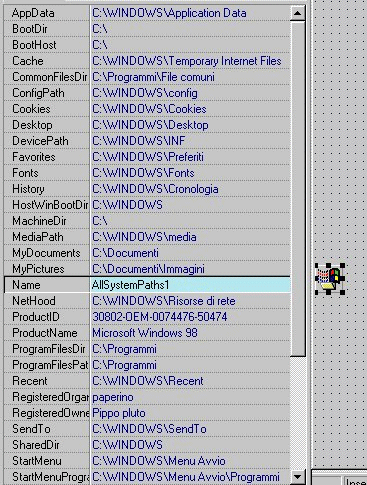The width and height of the screenshot is (367, 485).
Task: Select the CommonFilesDir property
Action: [x=50, y=77]
